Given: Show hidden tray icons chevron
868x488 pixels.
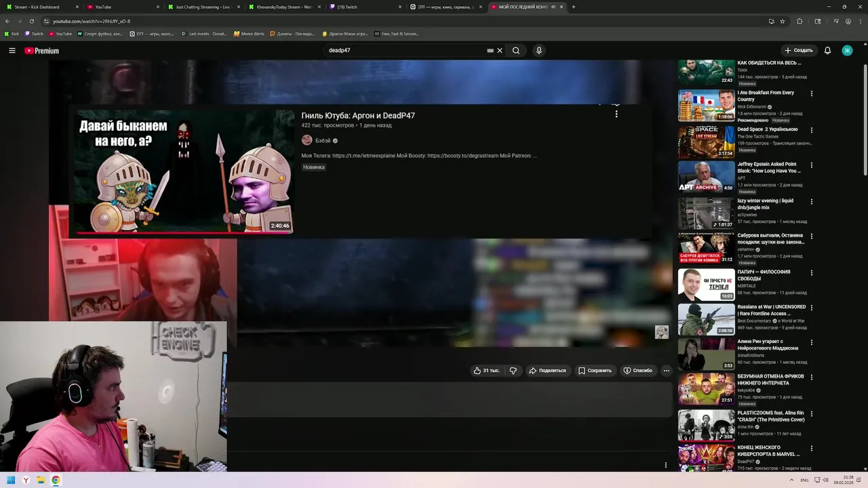Looking at the screenshot, I should point(791,480).
